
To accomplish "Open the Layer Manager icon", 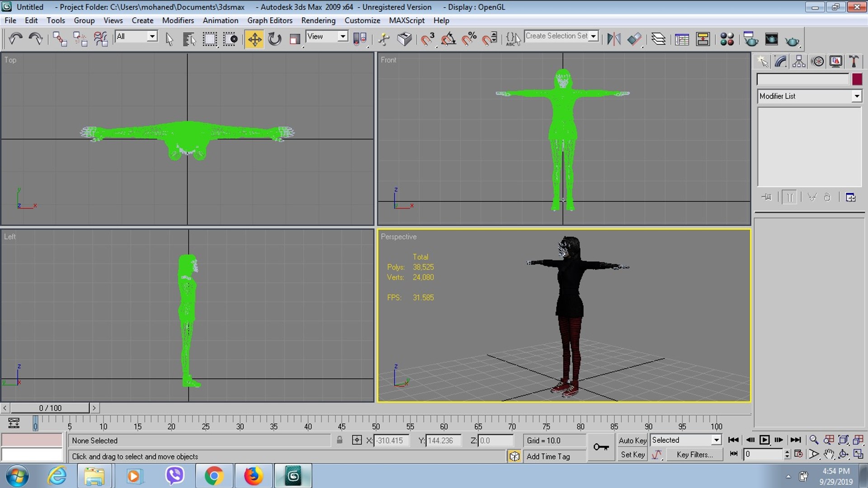I will click(x=658, y=39).
